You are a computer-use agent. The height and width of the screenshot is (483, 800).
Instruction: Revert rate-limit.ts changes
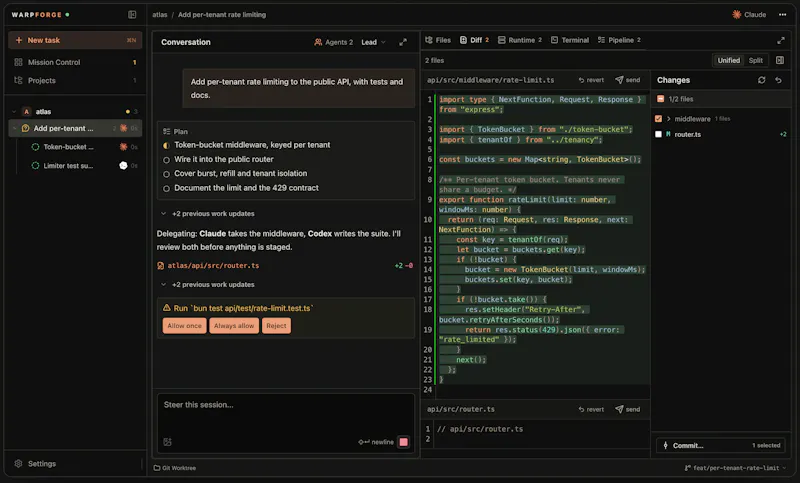(591, 80)
